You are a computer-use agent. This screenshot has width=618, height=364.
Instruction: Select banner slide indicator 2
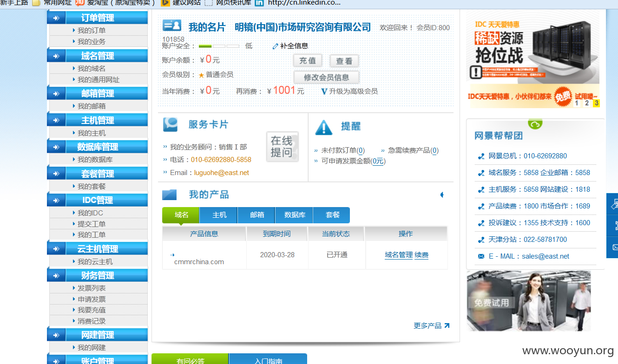click(587, 103)
